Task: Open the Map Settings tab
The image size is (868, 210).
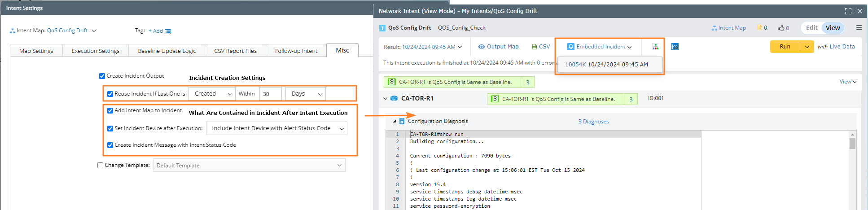Action: coord(36,51)
